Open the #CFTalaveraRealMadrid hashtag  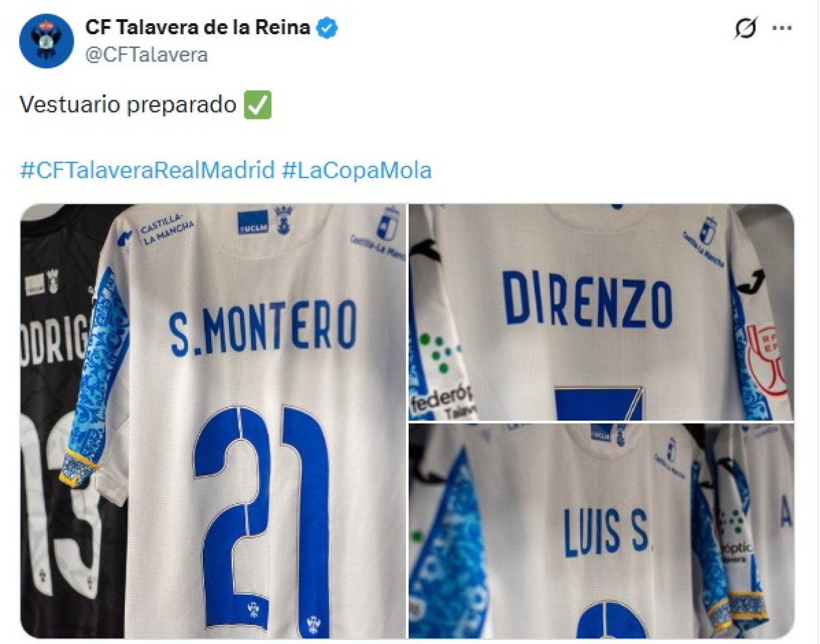tap(147, 169)
